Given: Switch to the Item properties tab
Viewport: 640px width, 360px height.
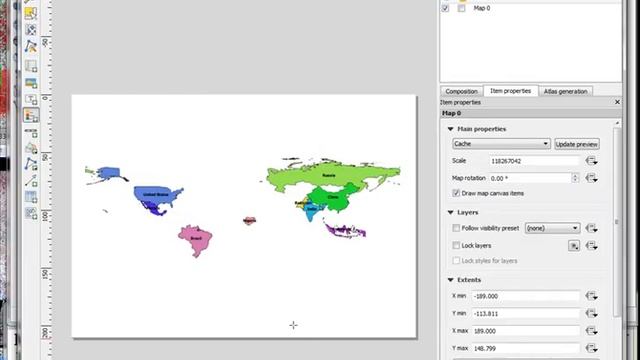Looking at the screenshot, I should tap(511, 91).
